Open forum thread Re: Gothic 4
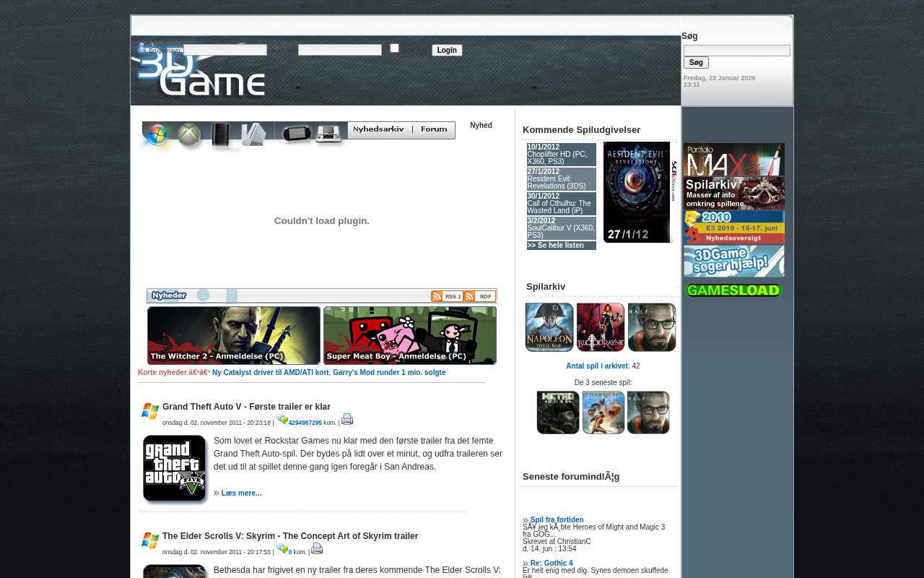This screenshot has width=924, height=578. click(x=552, y=564)
